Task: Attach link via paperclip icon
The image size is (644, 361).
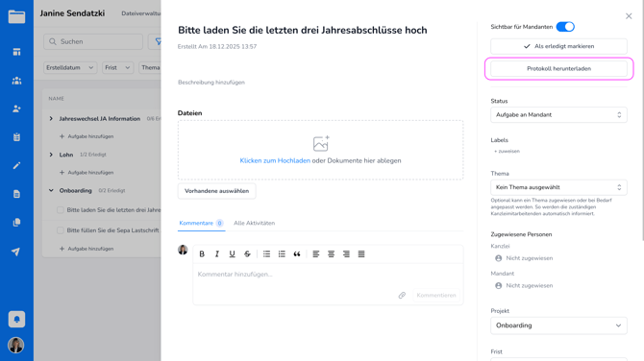Action: [402, 295]
